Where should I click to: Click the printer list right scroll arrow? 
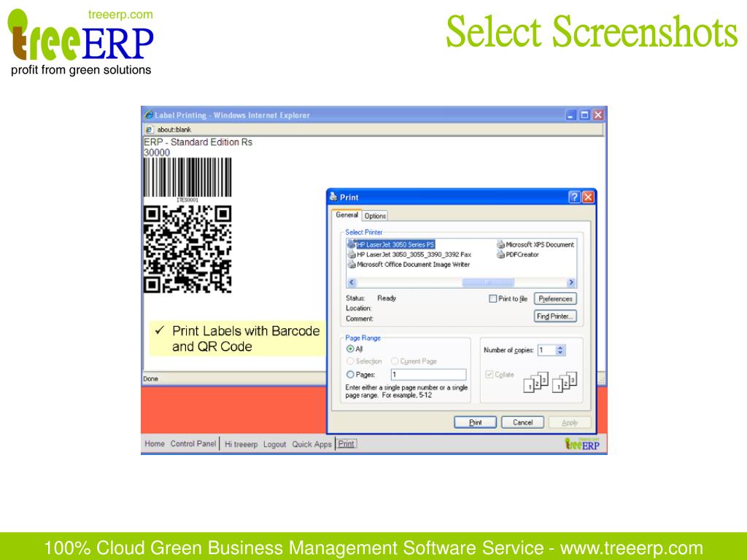pyautogui.click(x=570, y=282)
